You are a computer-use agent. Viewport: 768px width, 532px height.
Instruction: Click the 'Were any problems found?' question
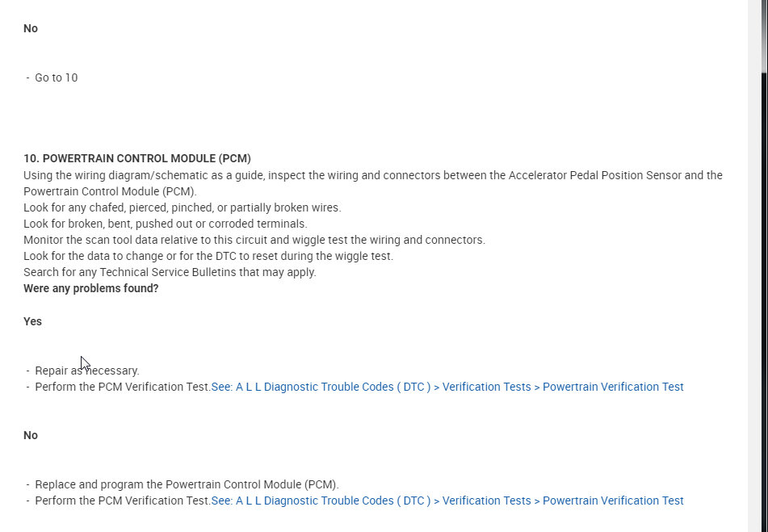click(x=91, y=288)
